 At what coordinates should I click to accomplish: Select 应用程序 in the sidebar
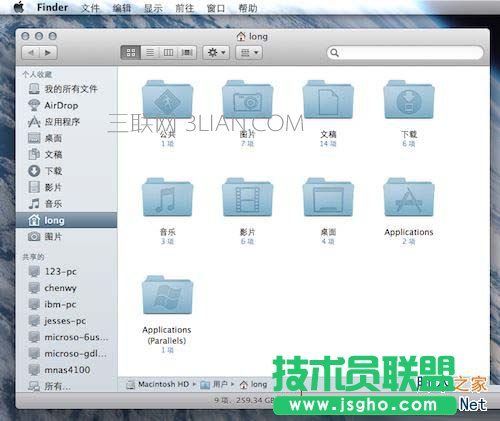pyautogui.click(x=67, y=122)
